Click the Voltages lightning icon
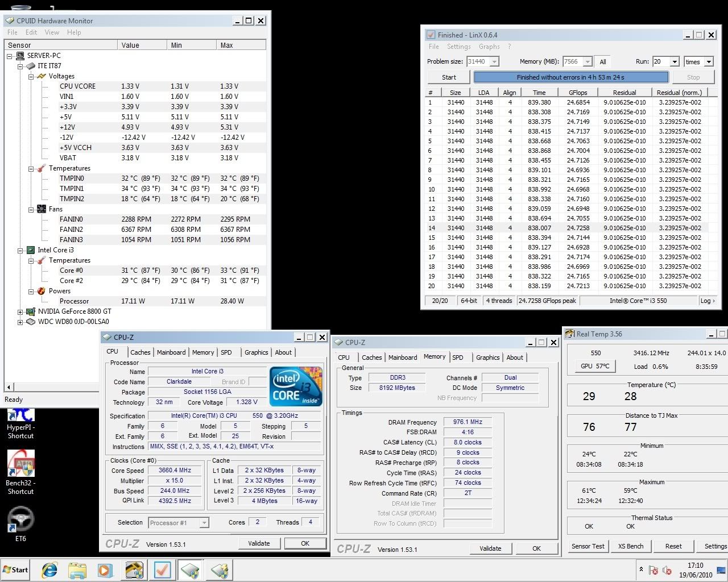The width and height of the screenshot is (728, 582). [42, 76]
